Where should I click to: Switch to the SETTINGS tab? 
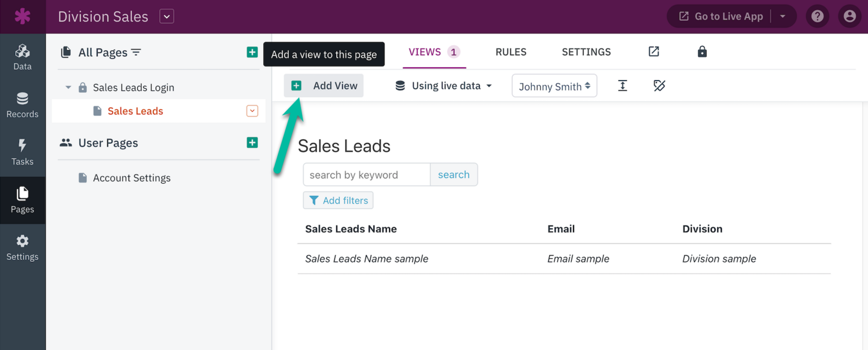point(586,52)
